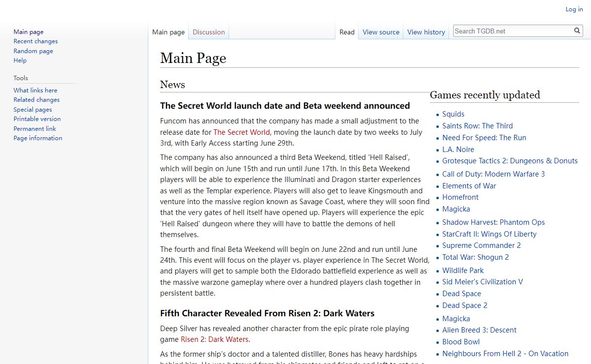Open the Read tab
The width and height of the screenshot is (591, 364).
347,32
